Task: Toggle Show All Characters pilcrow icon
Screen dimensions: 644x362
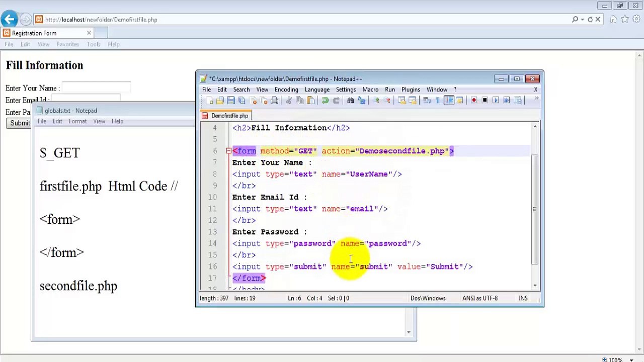Action: pos(438,101)
